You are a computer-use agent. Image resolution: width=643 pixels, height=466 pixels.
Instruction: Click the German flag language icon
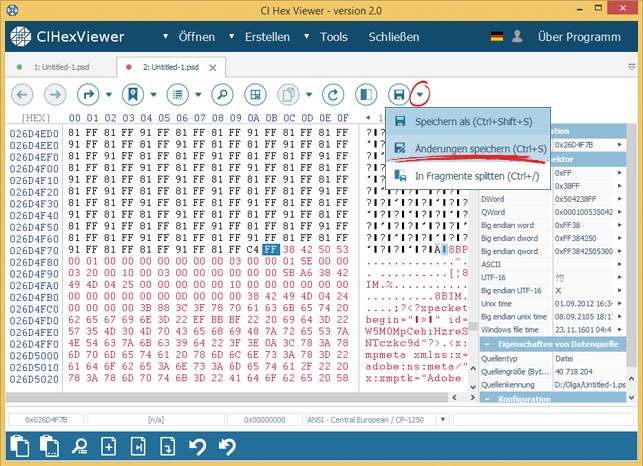coord(497,37)
